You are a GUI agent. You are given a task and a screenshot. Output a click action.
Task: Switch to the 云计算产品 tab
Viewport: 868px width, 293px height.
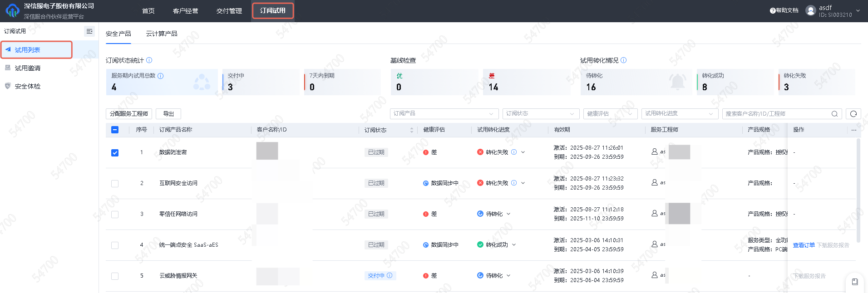click(162, 34)
